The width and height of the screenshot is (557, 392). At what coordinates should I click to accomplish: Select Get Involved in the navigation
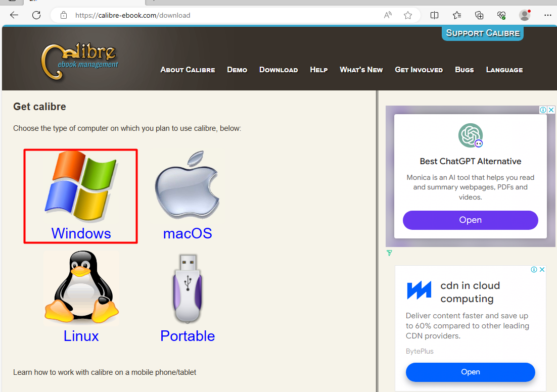(x=419, y=70)
